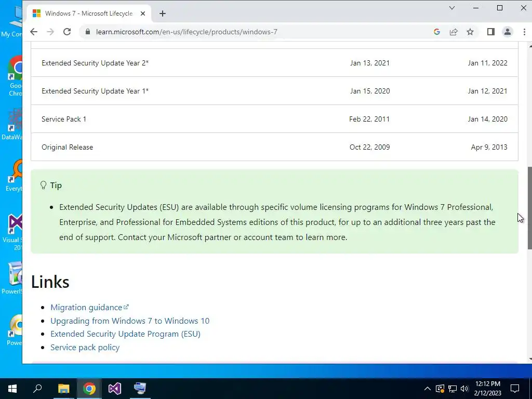This screenshot has height=399, width=532.
Task: Click the page vertical scrollbar thumb
Action: pyautogui.click(x=529, y=208)
